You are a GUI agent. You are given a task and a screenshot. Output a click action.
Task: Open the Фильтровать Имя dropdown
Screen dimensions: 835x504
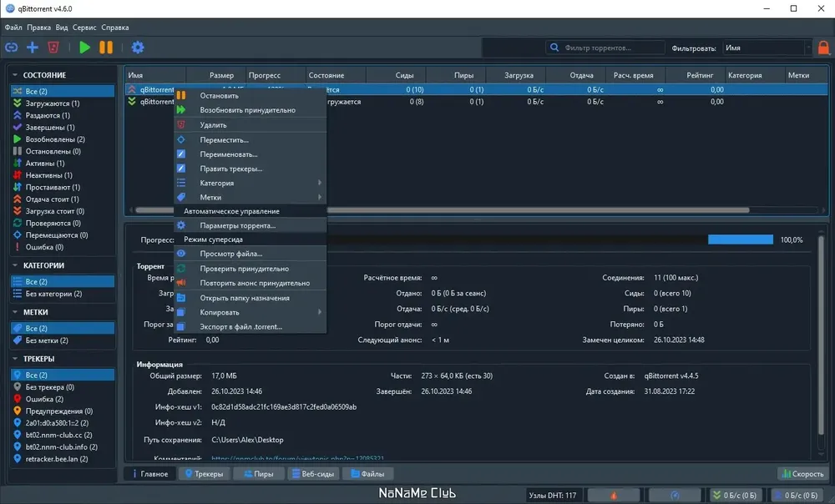click(767, 48)
